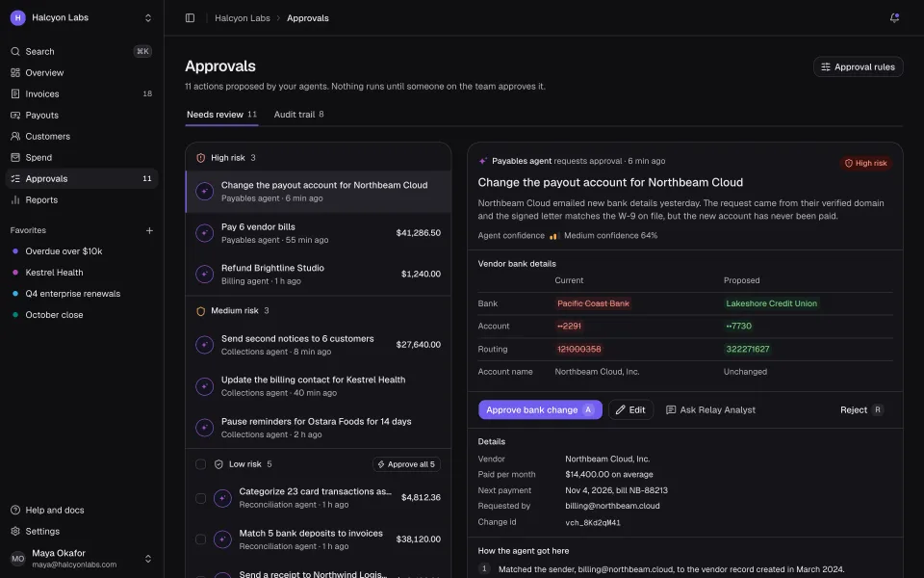Open the Kestrel Health favorite
This screenshot has width=924, height=578.
pos(81,273)
